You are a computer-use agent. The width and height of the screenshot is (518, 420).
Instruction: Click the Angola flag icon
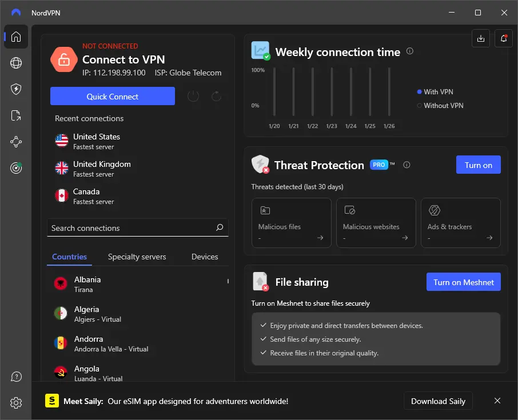pos(61,373)
